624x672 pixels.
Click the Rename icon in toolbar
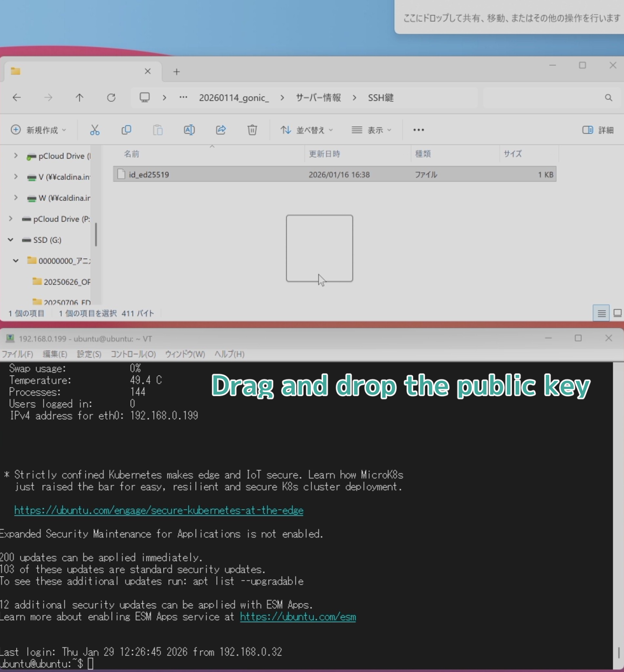pyautogui.click(x=189, y=130)
